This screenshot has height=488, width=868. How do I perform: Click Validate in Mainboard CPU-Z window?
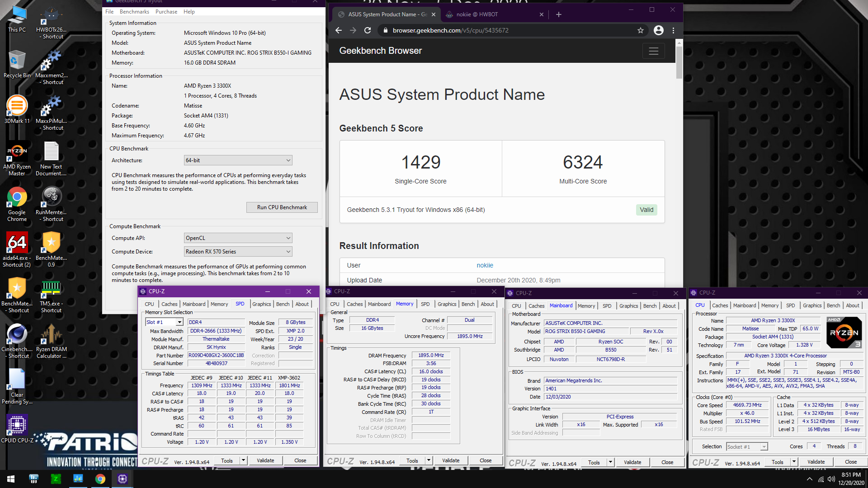pos(632,462)
